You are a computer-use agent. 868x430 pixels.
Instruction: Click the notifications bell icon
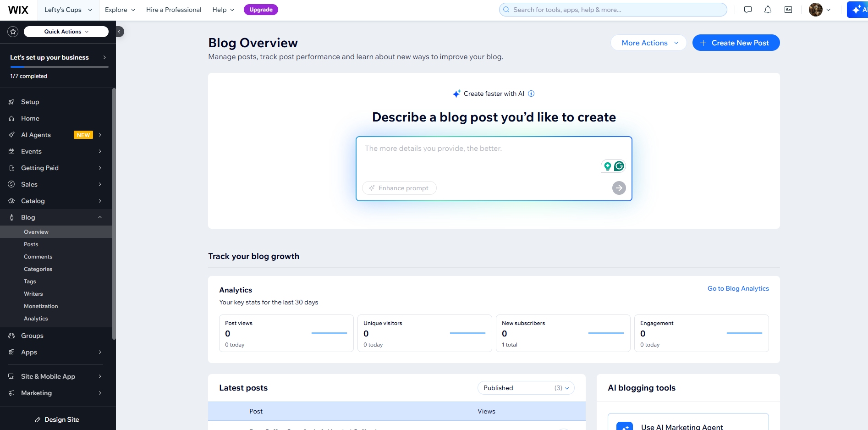click(768, 10)
